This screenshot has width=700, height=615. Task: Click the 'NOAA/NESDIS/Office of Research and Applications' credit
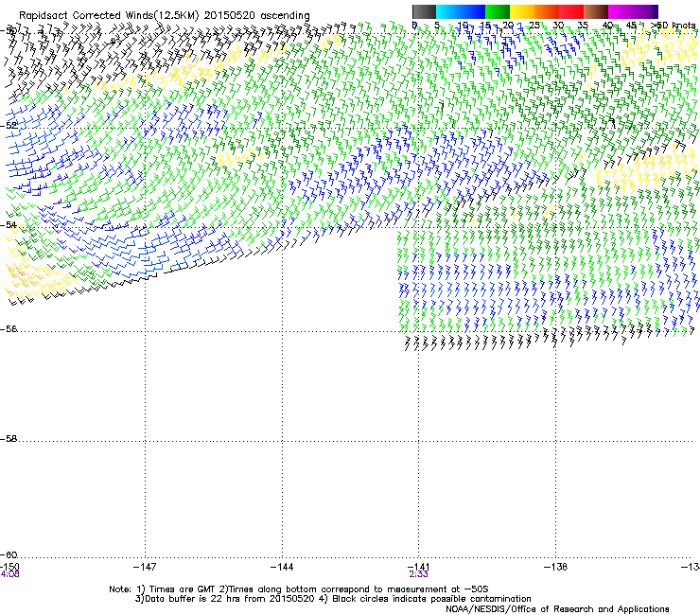click(557, 609)
